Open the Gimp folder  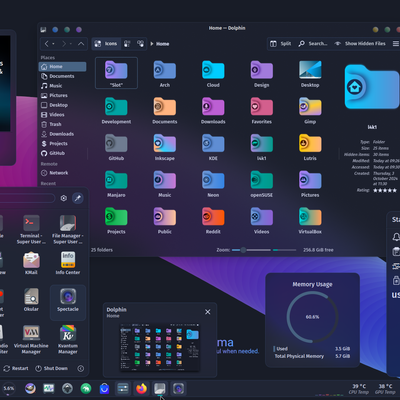310,111
